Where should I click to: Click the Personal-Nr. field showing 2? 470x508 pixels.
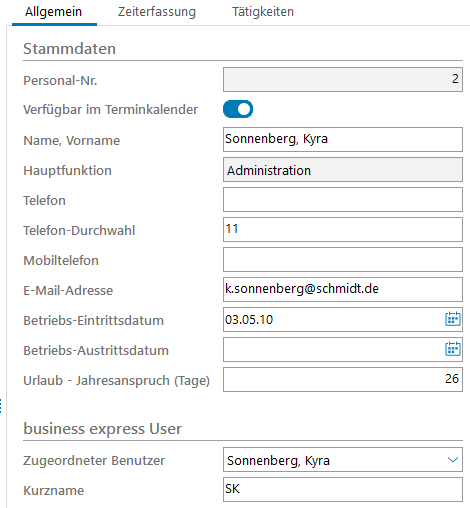click(343, 79)
